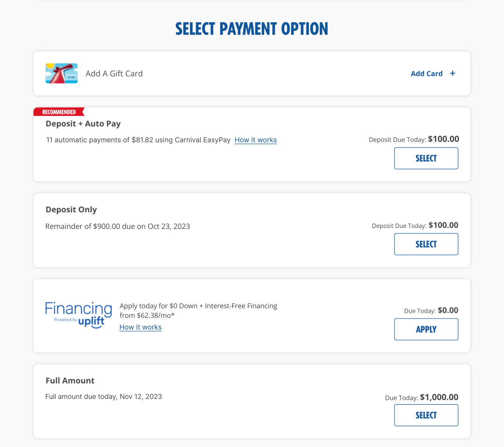Click the Deposit + Auto Pay heading

pos(83,124)
